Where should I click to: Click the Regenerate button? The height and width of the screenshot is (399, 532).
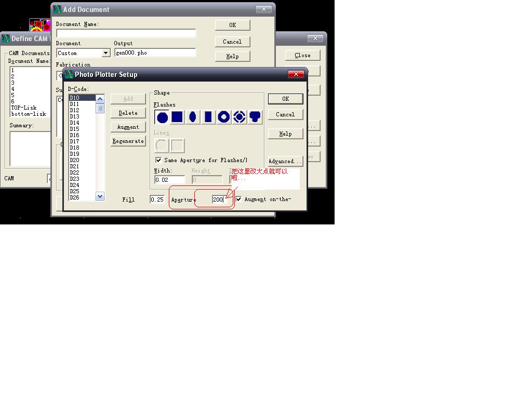128,141
